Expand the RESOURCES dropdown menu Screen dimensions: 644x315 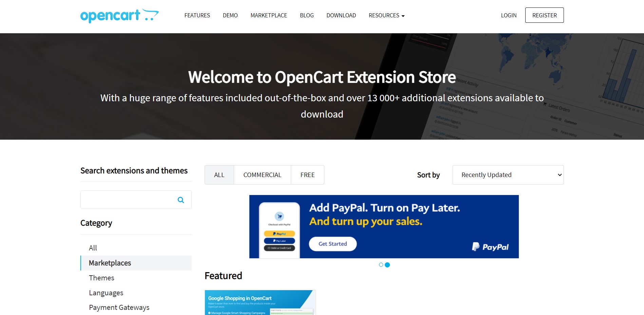pos(386,15)
